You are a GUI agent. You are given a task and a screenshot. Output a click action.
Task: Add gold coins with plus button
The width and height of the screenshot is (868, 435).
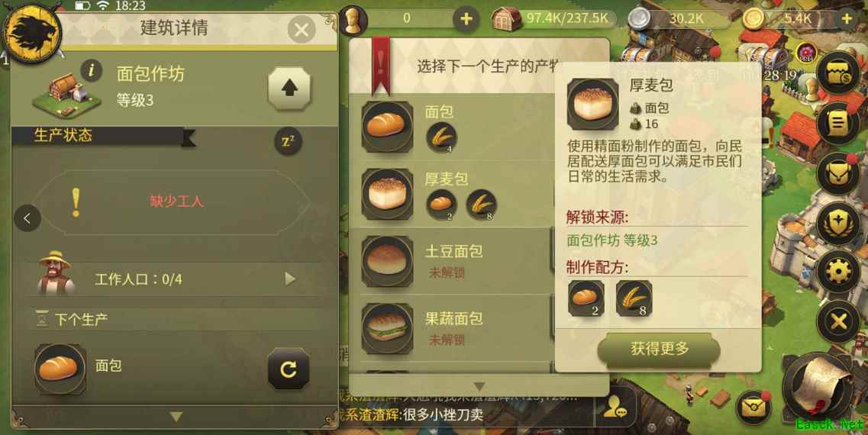tap(846, 19)
